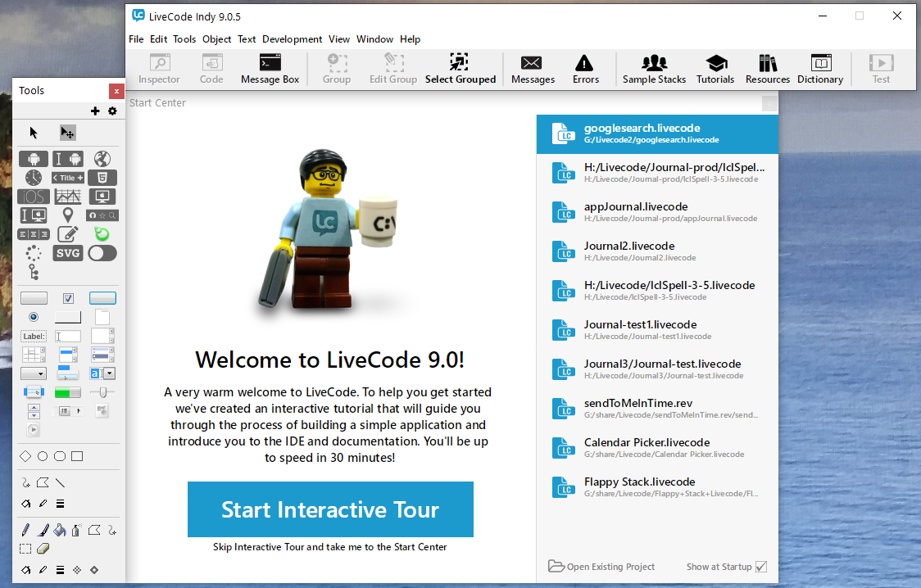921x588 pixels.
Task: Select the Browser widget tool
Action: (x=102, y=158)
